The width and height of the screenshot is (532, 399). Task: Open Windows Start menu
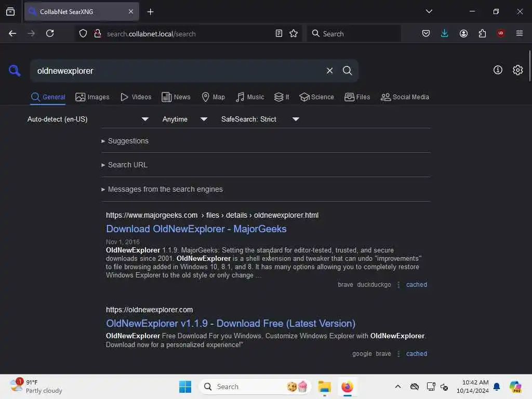[x=185, y=387]
